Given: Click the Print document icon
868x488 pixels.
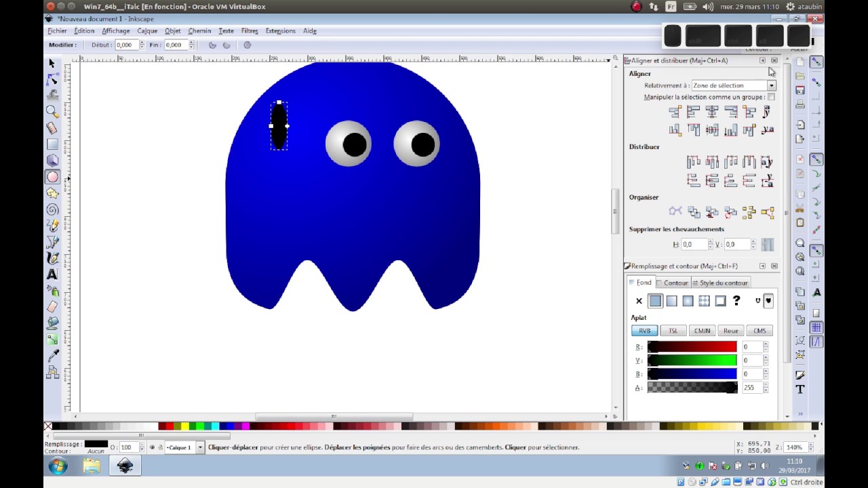Looking at the screenshot, I should (800, 105).
